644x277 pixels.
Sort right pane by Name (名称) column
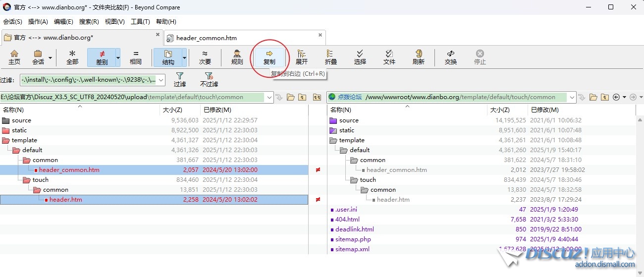point(408,110)
